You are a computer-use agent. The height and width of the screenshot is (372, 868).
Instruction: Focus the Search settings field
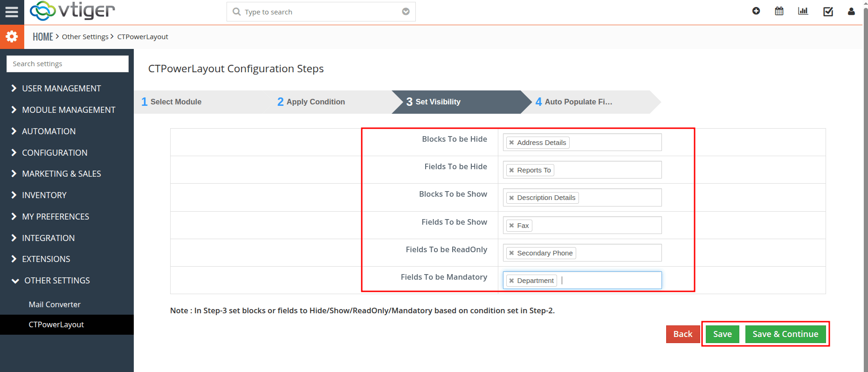pyautogui.click(x=68, y=64)
